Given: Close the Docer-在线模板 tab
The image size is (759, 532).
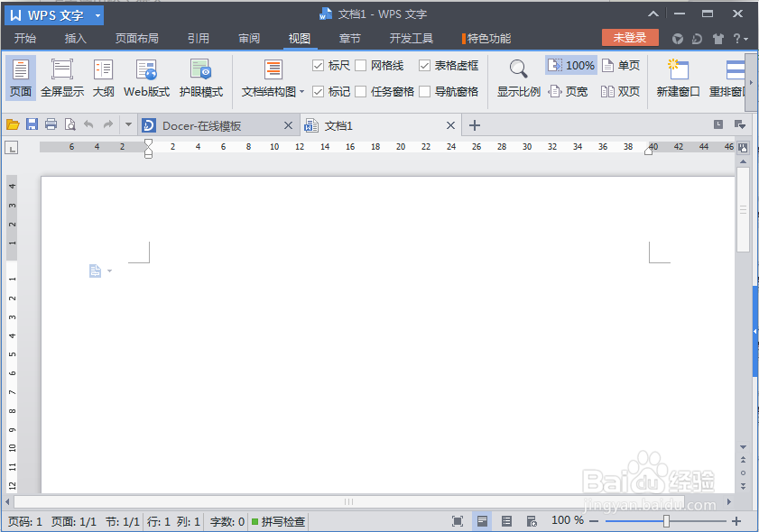Looking at the screenshot, I should point(289,125).
